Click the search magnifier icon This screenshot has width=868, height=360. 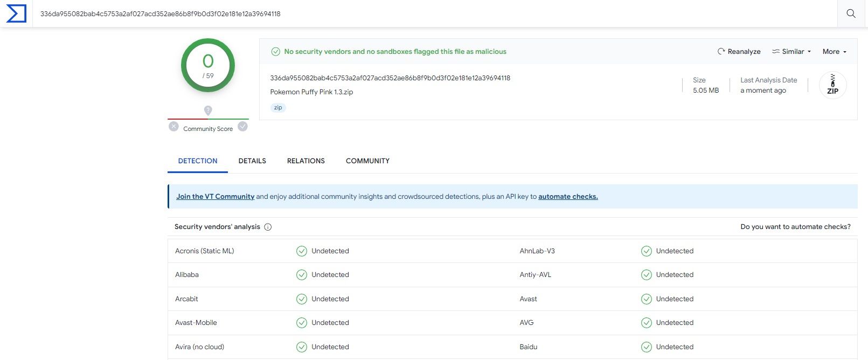851,13
